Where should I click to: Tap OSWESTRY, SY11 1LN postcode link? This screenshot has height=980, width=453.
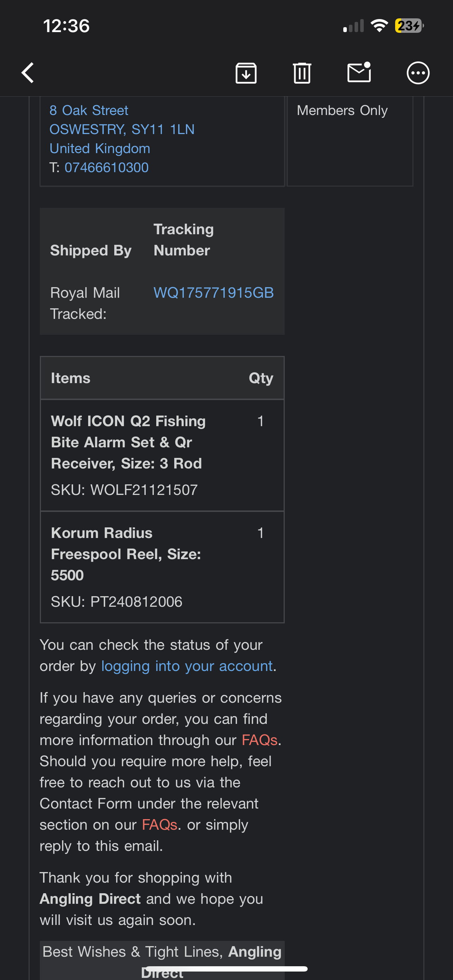122,129
